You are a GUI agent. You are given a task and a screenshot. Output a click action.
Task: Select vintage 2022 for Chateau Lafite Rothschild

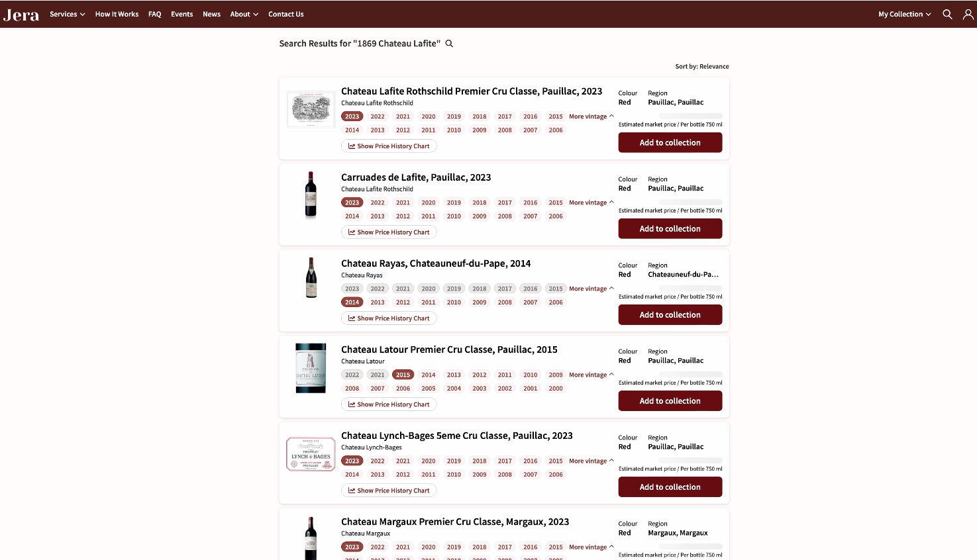(x=378, y=117)
